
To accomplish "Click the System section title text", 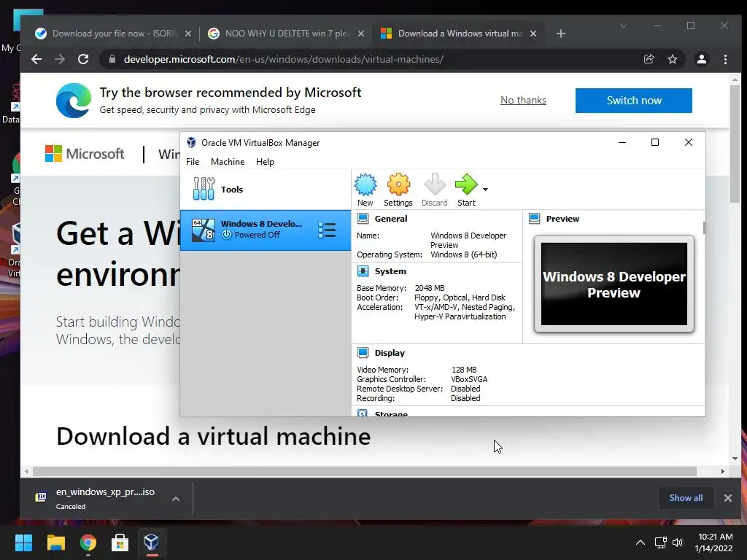I will (x=390, y=271).
